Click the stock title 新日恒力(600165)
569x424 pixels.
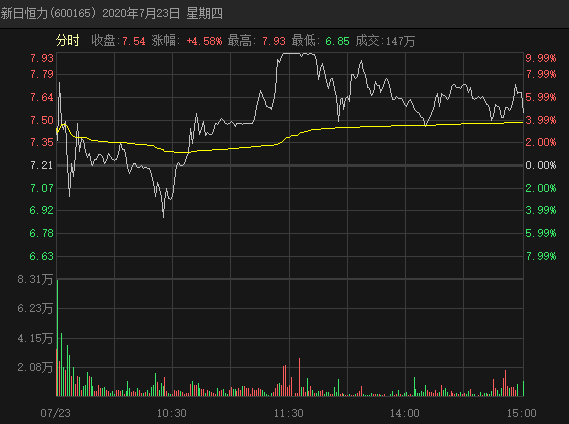(49, 13)
